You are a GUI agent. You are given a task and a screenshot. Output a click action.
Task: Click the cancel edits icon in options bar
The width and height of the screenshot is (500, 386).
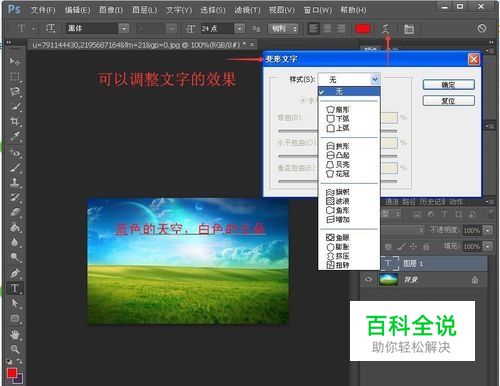tap(482, 28)
